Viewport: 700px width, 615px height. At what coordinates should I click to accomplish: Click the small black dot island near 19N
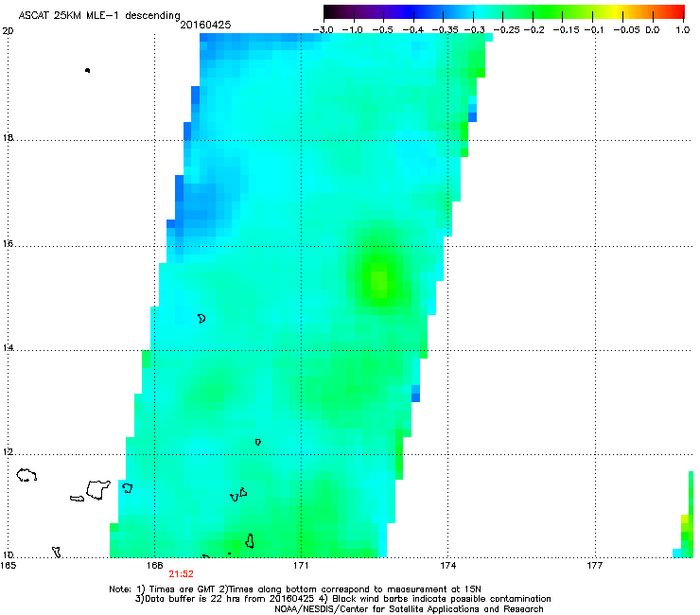pos(87,70)
